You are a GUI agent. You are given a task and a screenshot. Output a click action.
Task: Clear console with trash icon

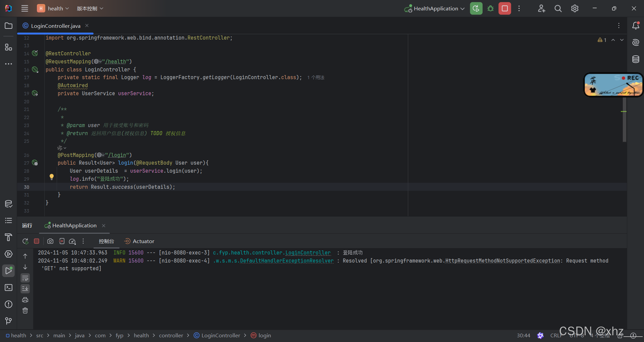[x=25, y=311]
